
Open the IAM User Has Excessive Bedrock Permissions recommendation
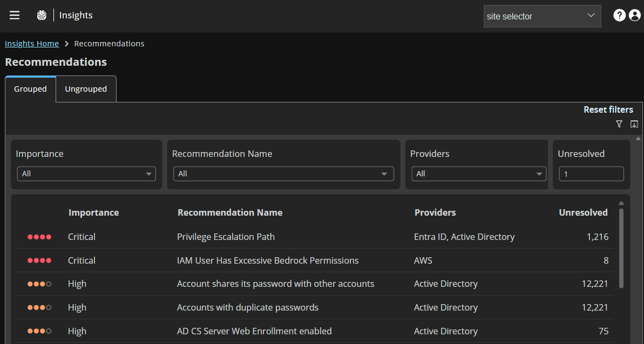pos(268,260)
